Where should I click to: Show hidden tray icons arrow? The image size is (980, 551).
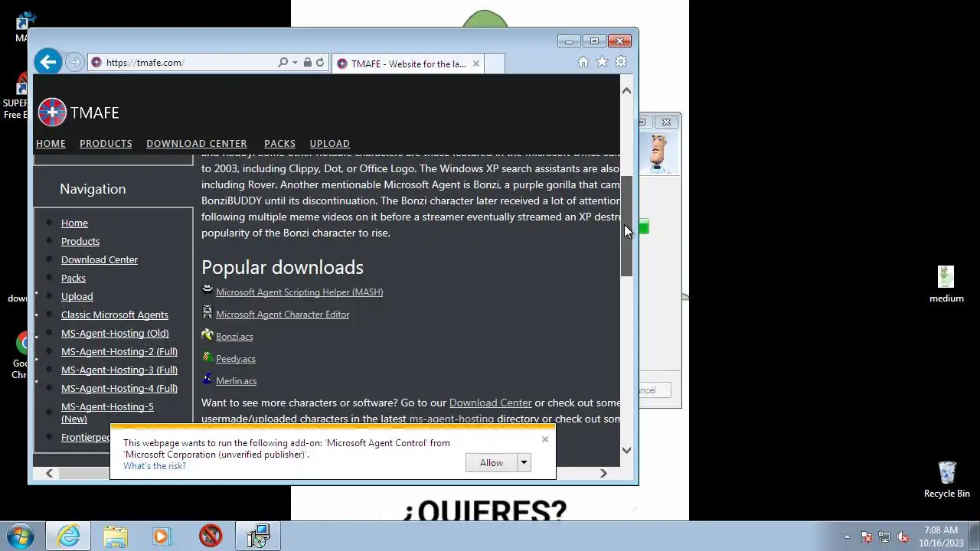pos(847,536)
